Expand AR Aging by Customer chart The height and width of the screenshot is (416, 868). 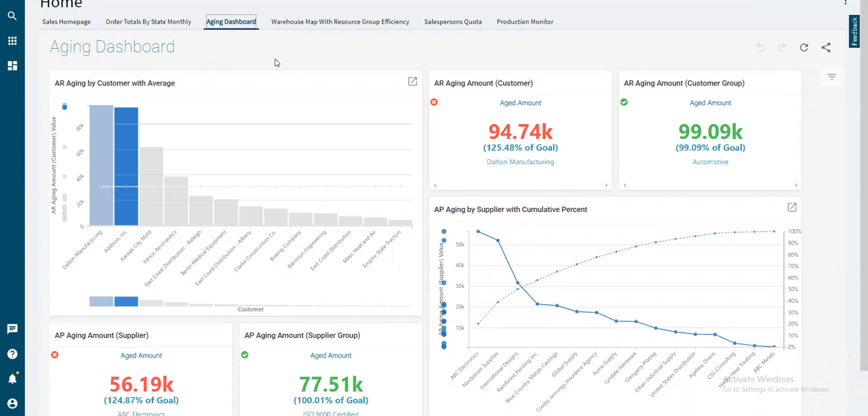point(412,81)
